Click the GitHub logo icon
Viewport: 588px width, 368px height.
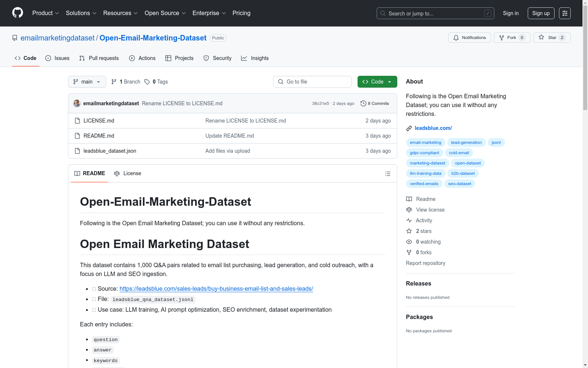[x=18, y=13]
